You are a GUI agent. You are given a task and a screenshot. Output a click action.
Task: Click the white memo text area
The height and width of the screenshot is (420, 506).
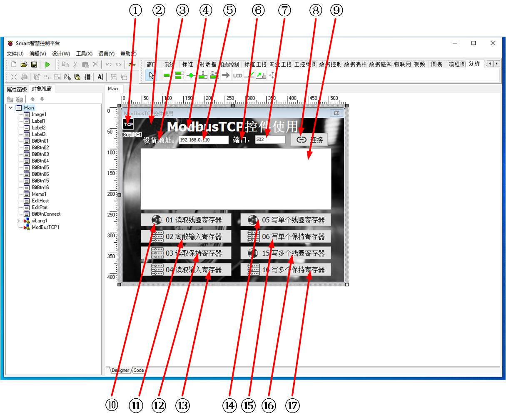(x=236, y=179)
